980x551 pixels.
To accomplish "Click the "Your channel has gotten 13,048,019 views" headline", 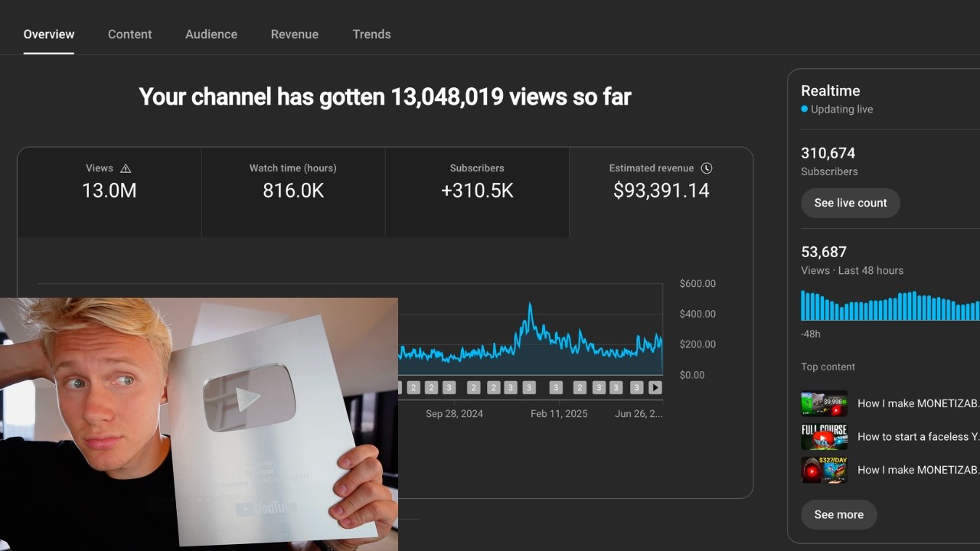I will click(385, 97).
